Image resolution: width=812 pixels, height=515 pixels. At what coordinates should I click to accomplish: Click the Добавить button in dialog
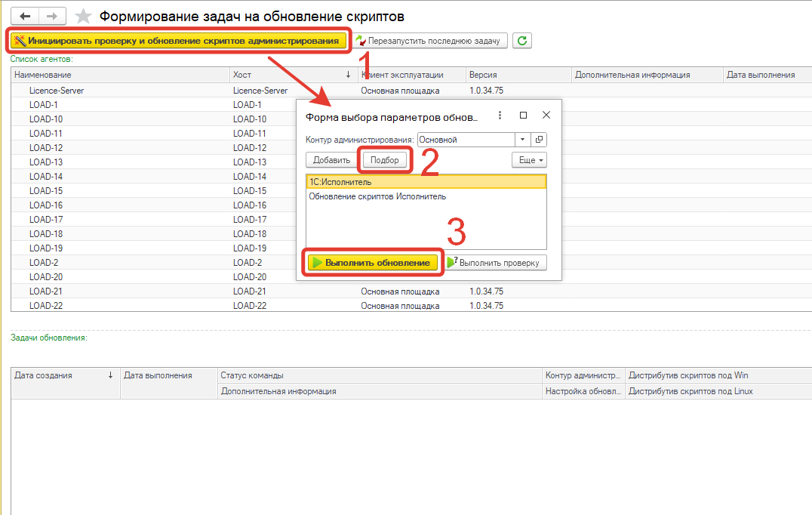(331, 160)
